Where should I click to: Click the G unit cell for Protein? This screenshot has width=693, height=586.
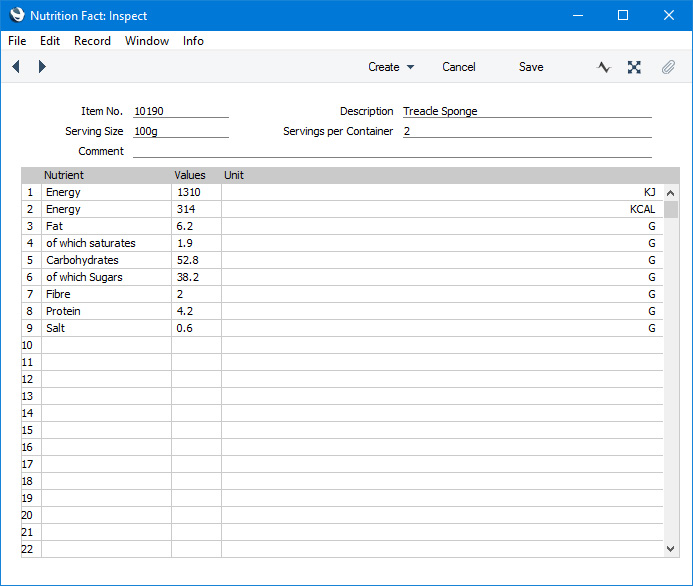pyautogui.click(x=442, y=311)
